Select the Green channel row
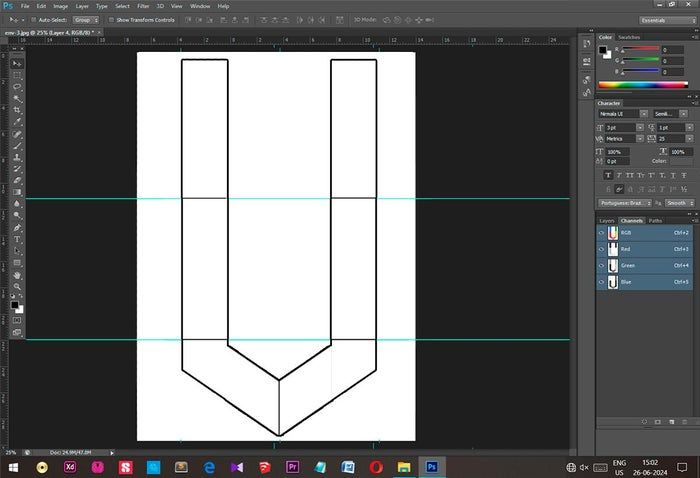This screenshot has width=700, height=478. 645,266
